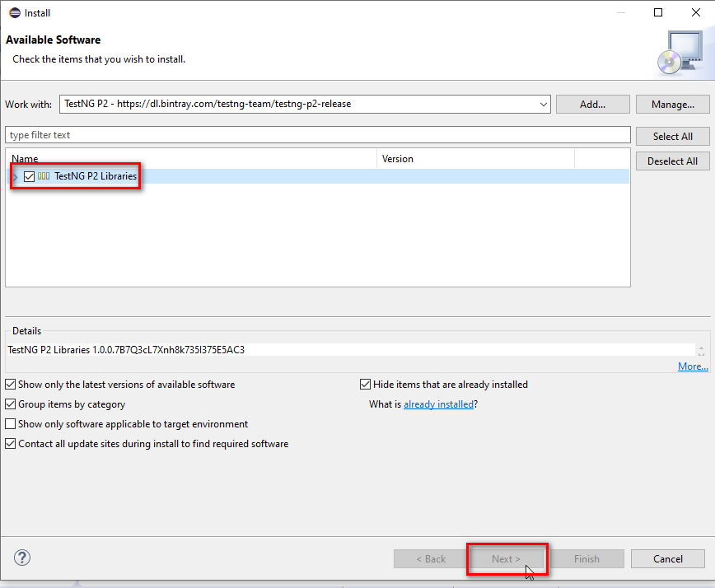The image size is (715, 588).
Task: Toggle Group items by category checkbox
Action: tap(11, 404)
